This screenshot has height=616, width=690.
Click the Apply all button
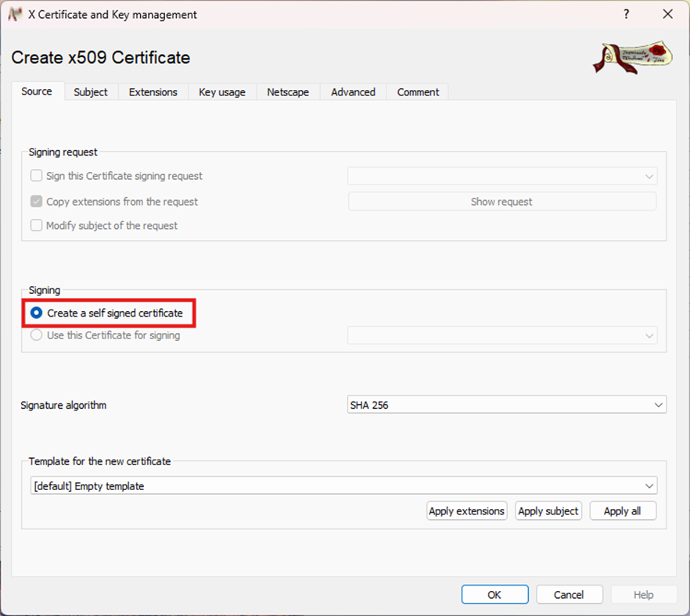623,511
